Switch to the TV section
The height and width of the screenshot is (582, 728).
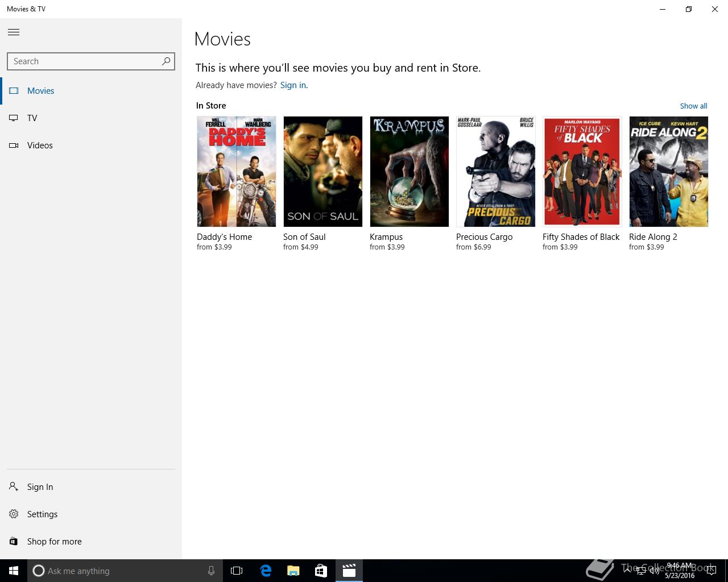[x=32, y=118]
